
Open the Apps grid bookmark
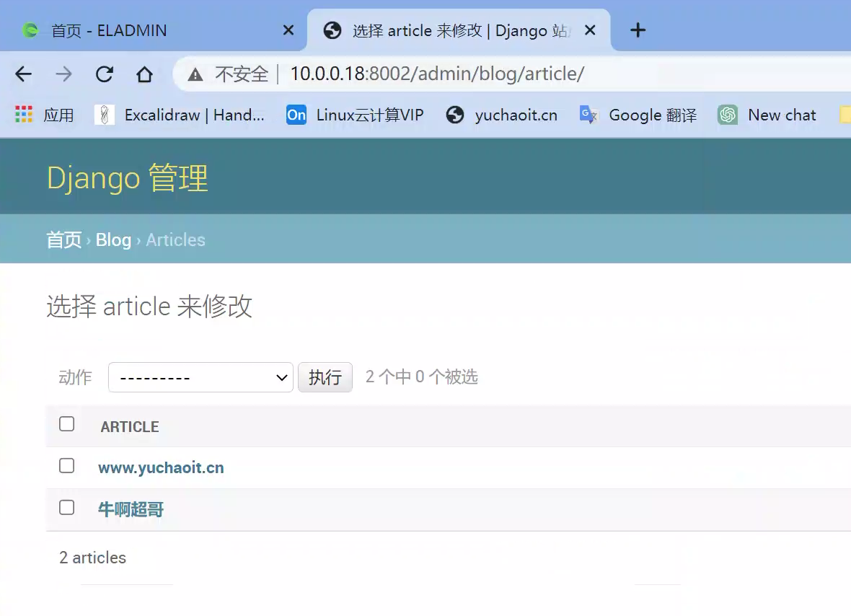[x=45, y=115]
